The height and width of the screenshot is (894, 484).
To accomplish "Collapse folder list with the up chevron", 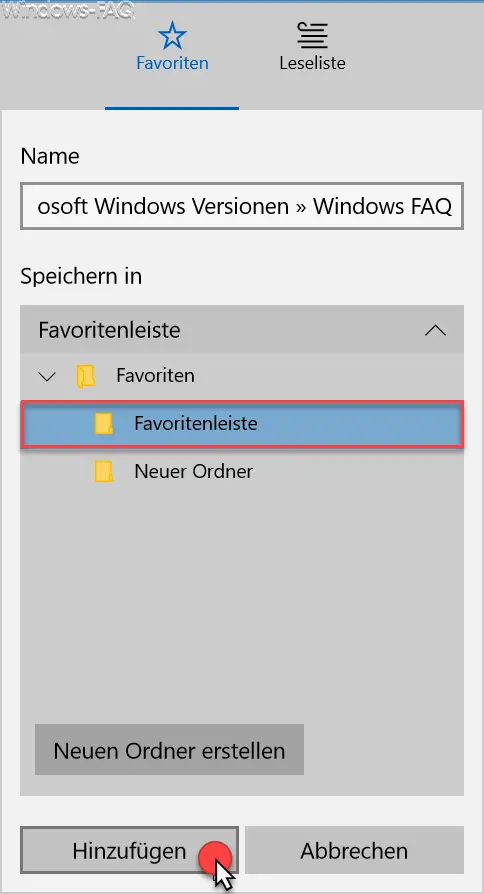I will point(435,330).
